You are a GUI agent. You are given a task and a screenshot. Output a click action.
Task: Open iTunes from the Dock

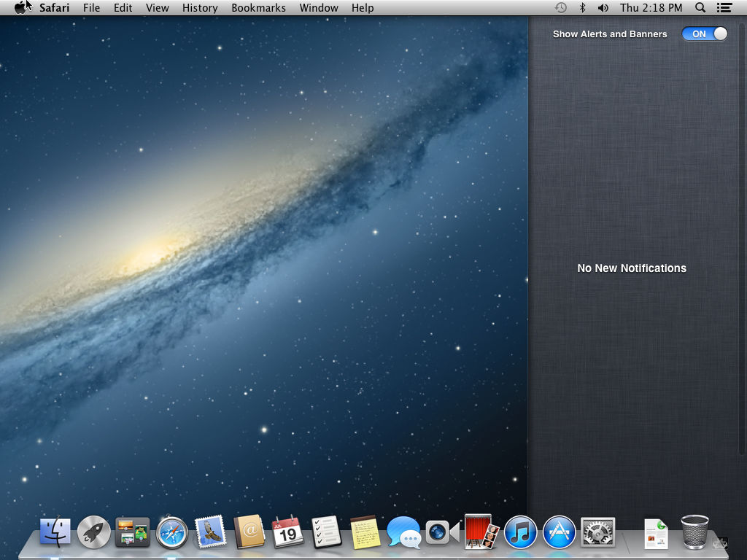pos(520,532)
